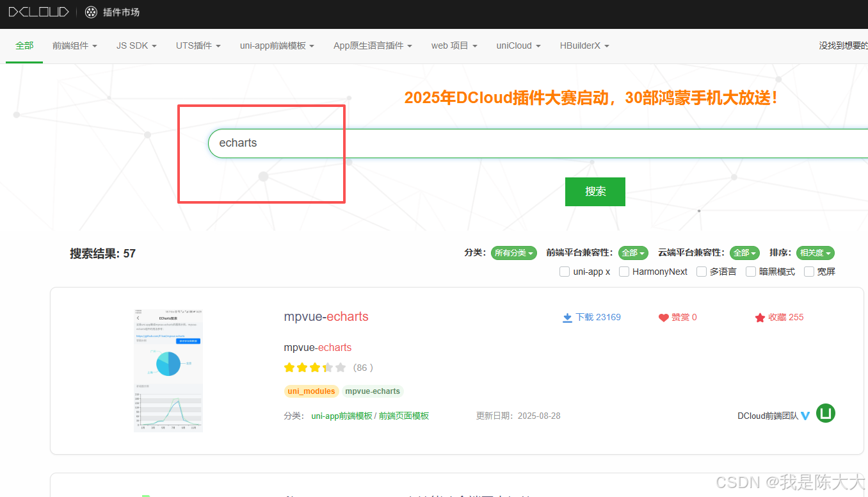Enable the HarmonyNext filter checkbox
The height and width of the screenshot is (497, 868).
[624, 272]
